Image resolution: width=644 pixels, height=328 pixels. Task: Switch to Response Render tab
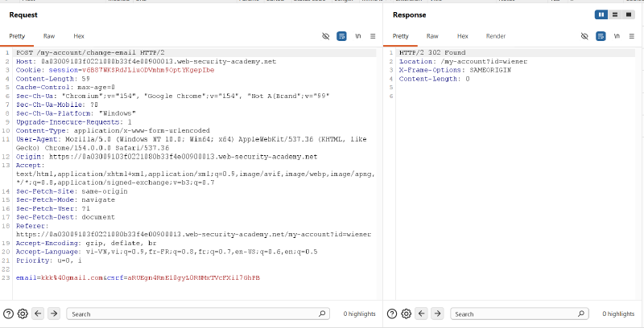(496, 36)
